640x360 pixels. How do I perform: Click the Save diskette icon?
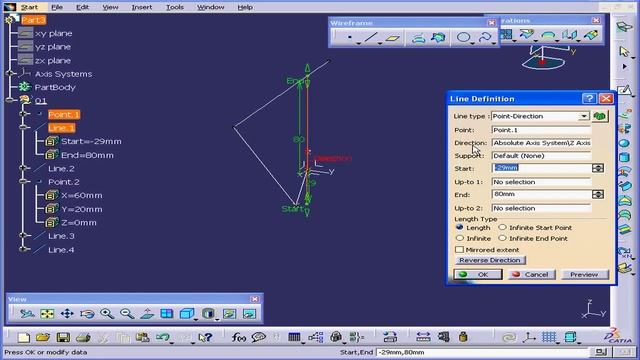click(x=63, y=337)
